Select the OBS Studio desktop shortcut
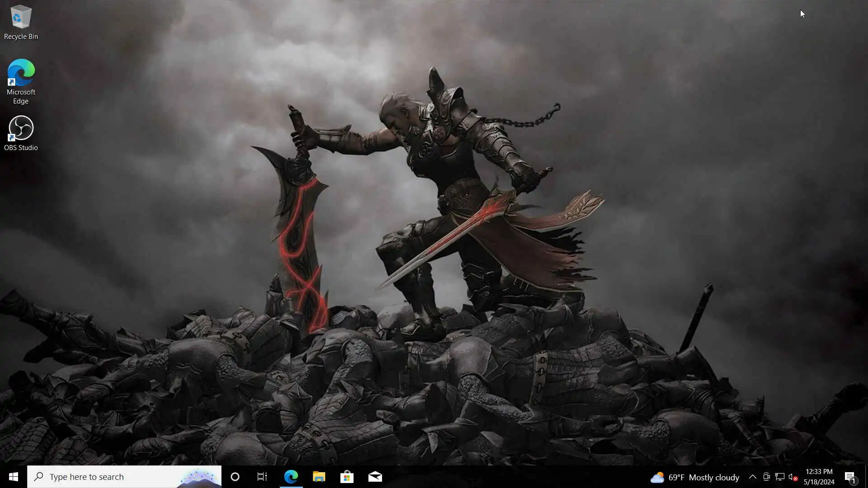Screen dimensions: 868x488 pyautogui.click(x=21, y=133)
